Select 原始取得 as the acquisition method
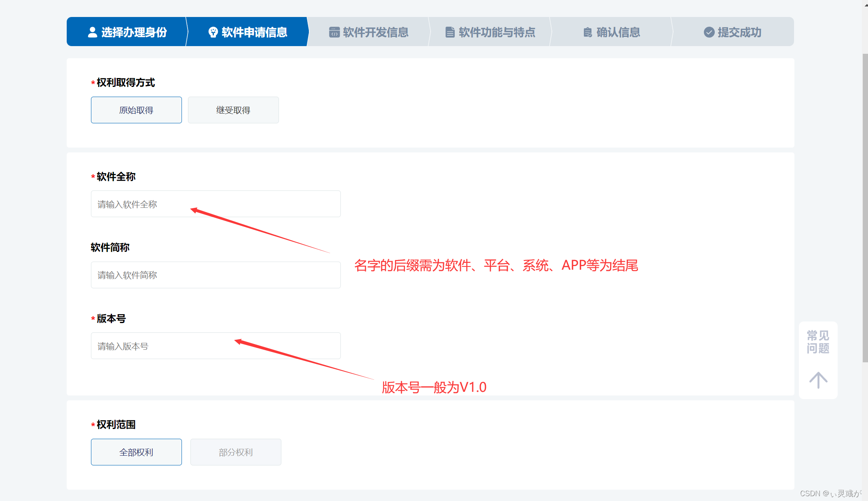The width and height of the screenshot is (868, 501). [x=136, y=110]
